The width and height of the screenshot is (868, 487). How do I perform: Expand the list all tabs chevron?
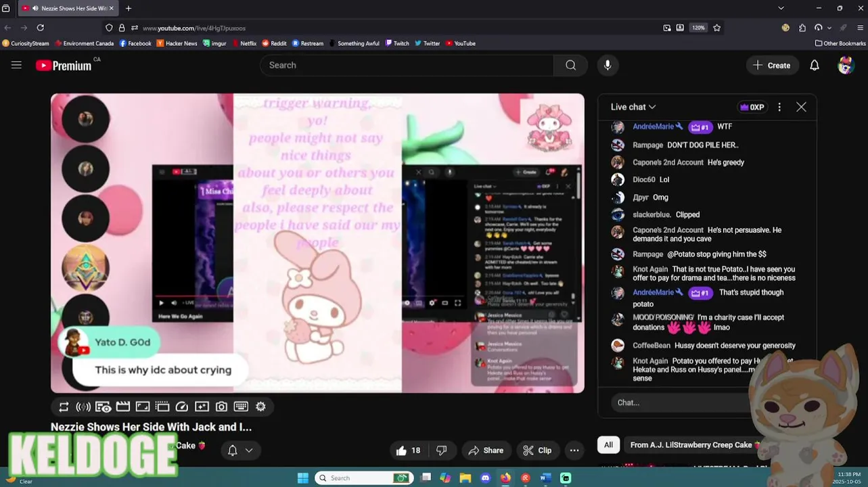[781, 8]
